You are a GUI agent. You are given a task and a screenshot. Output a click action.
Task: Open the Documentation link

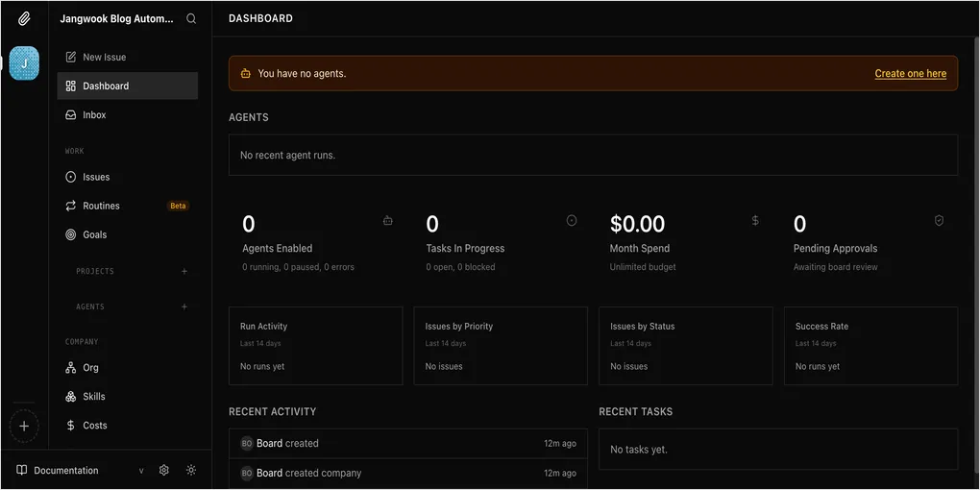pyautogui.click(x=66, y=470)
